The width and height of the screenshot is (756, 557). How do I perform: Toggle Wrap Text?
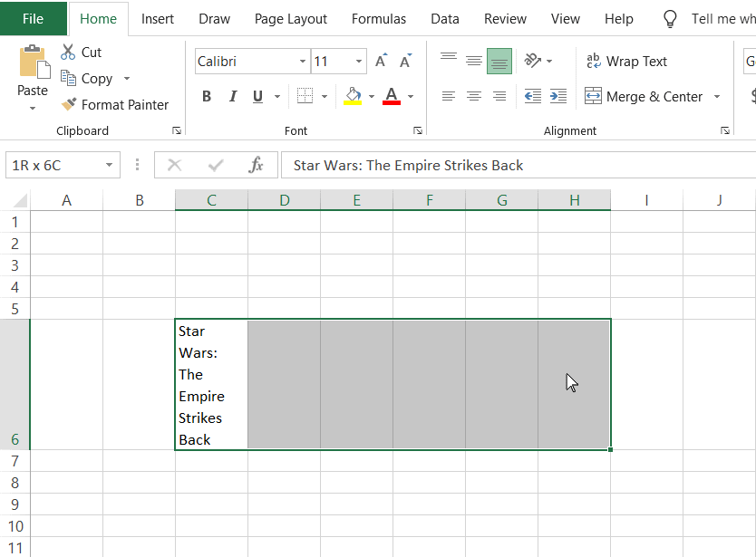626,62
